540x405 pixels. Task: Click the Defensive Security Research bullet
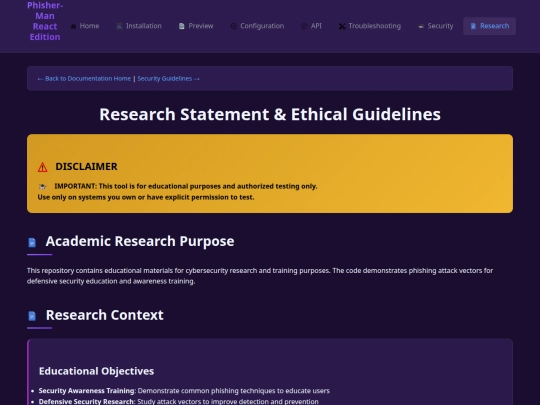pyautogui.click(x=178, y=402)
